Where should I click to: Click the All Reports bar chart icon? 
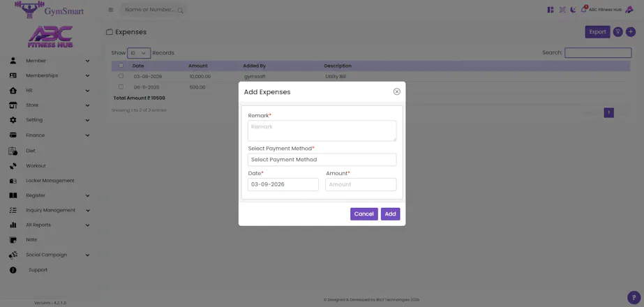tap(13, 225)
